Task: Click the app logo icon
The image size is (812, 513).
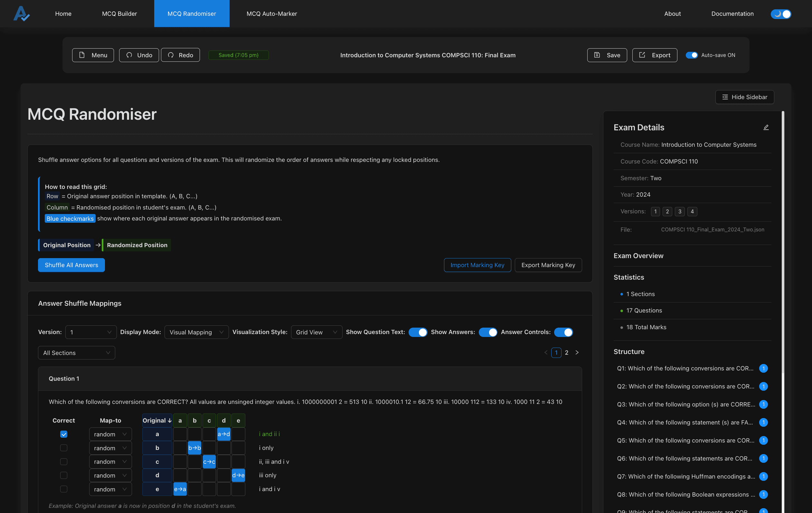Action: pyautogui.click(x=21, y=14)
